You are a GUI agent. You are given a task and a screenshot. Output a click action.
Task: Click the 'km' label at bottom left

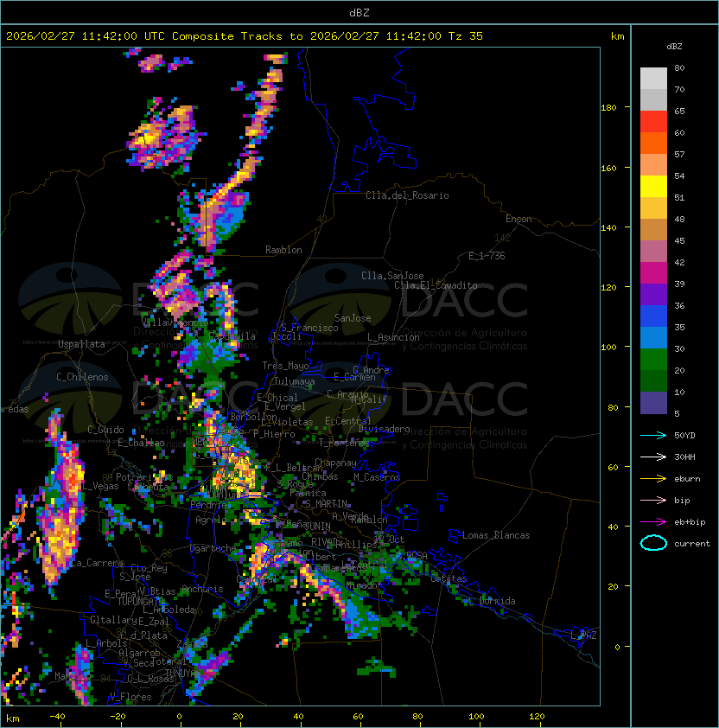click(13, 718)
